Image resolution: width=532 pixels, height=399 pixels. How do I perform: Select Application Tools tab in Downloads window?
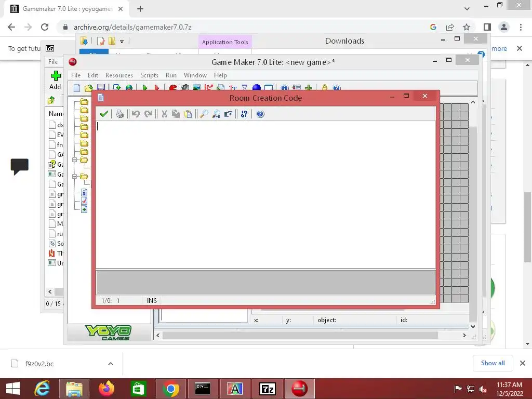point(225,42)
